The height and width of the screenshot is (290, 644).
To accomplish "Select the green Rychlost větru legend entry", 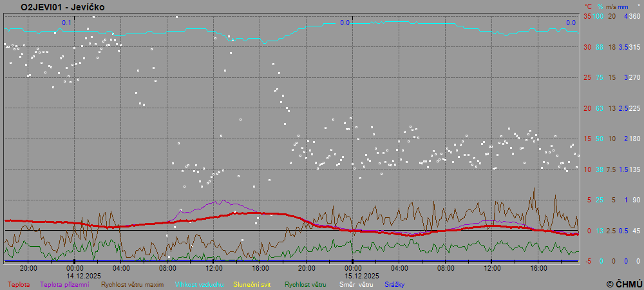I will (305, 284).
